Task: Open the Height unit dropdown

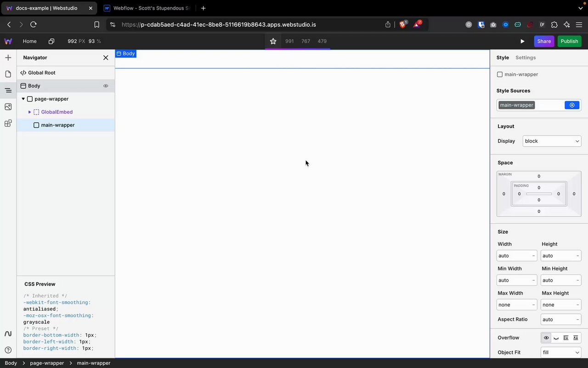Action: [x=577, y=256]
